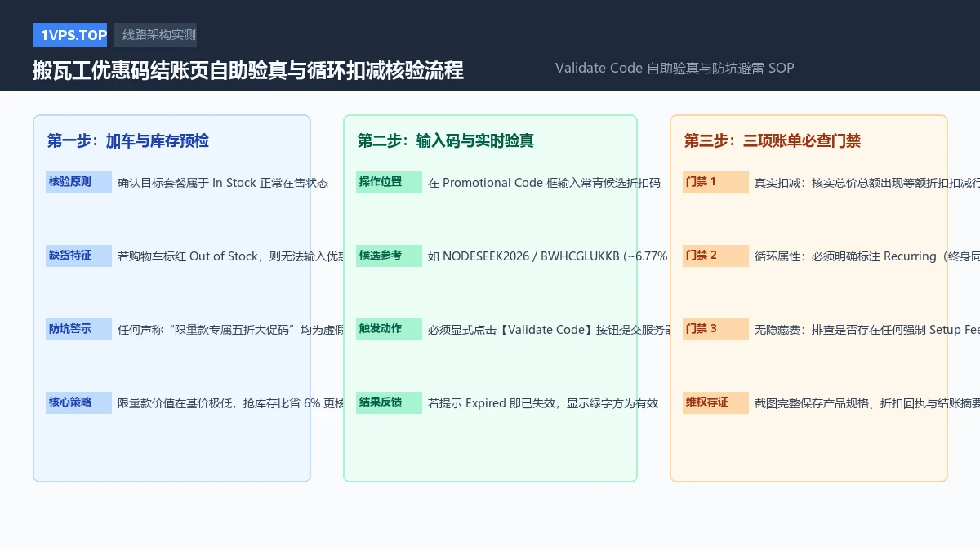Screen dimensions: 980x551
Task: Click the 缺货特征 label
Action: tap(78, 256)
